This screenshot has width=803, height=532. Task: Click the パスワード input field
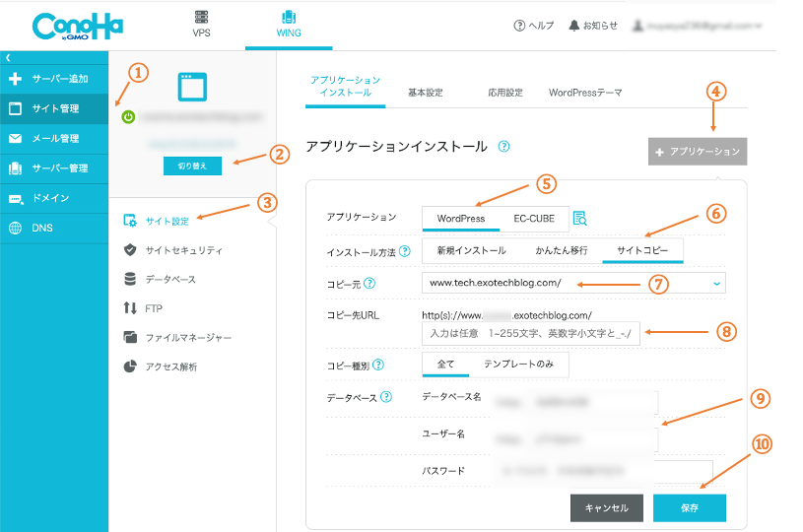tap(603, 471)
